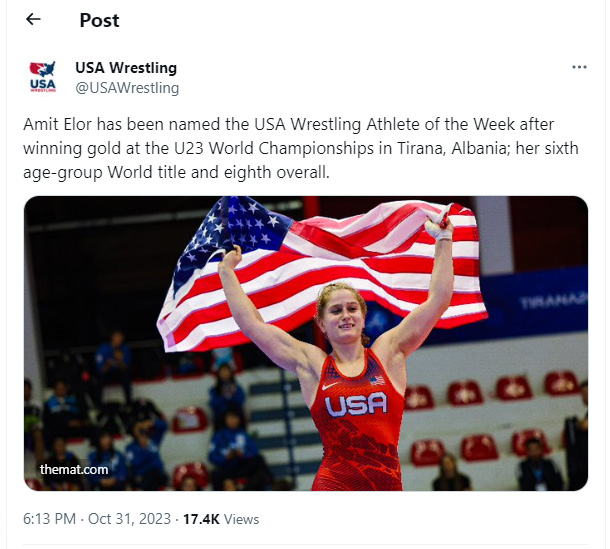Go back using the left arrow

[x=33, y=19]
